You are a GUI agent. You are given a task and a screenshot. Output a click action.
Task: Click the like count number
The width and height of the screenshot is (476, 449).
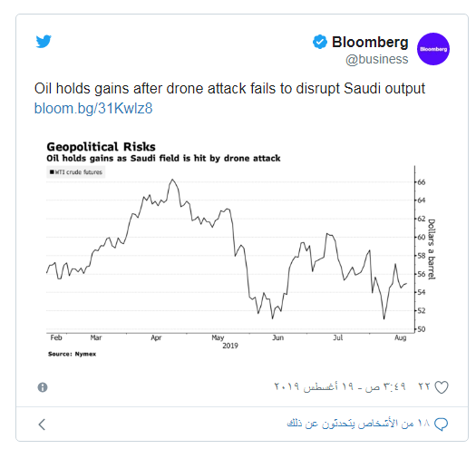[424, 386]
